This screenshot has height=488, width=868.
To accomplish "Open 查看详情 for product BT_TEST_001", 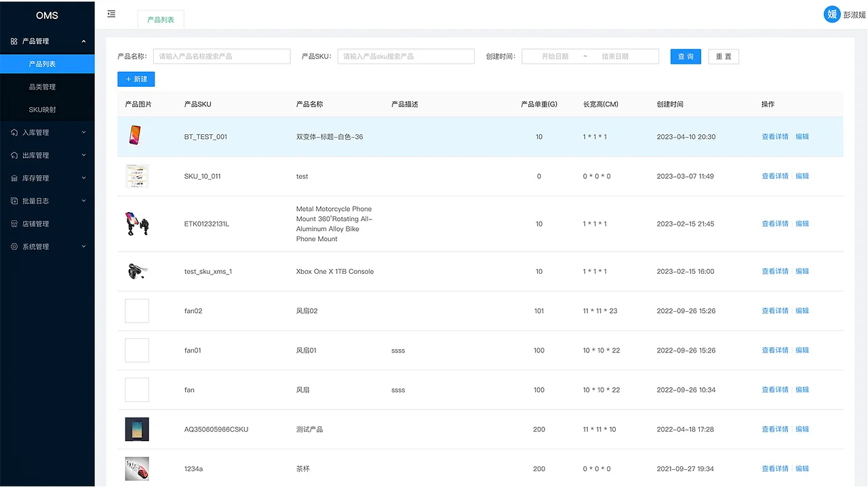I will [x=774, y=136].
